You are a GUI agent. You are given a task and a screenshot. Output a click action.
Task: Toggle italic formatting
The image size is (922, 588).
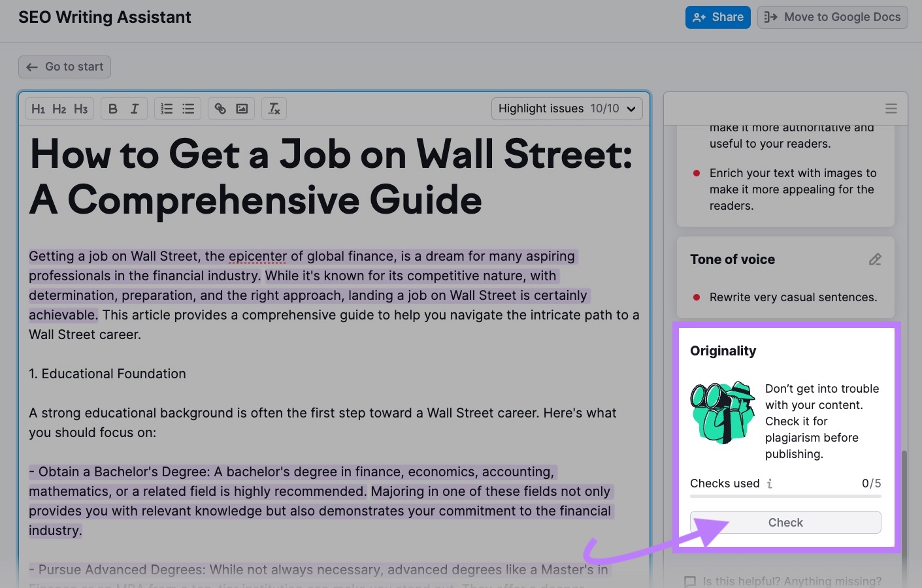[x=134, y=108]
